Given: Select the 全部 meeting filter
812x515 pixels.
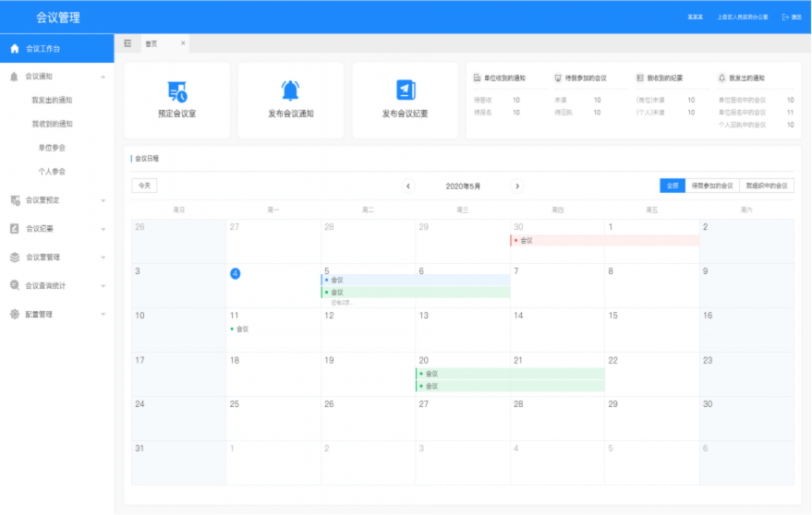Looking at the screenshot, I should [x=672, y=186].
